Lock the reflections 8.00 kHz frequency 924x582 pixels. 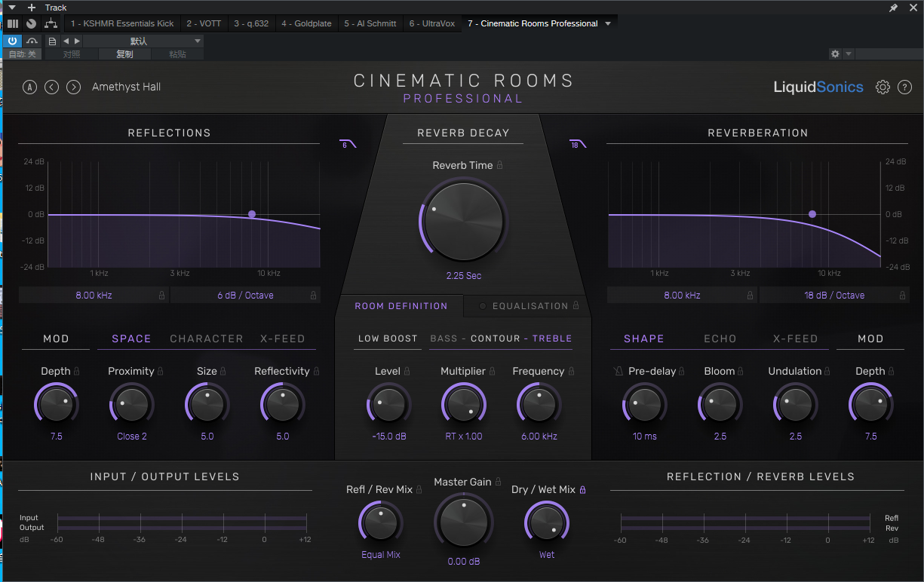point(161,296)
